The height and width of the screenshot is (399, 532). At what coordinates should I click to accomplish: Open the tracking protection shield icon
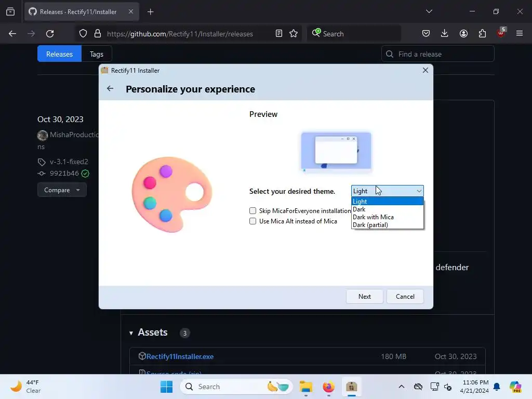pos(83,34)
